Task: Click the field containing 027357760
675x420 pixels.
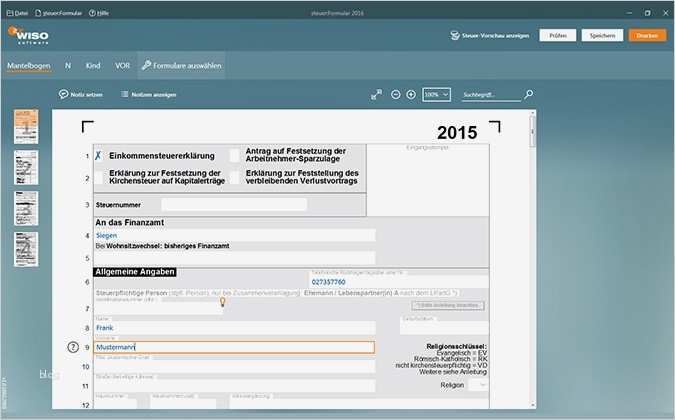Action: click(399, 282)
